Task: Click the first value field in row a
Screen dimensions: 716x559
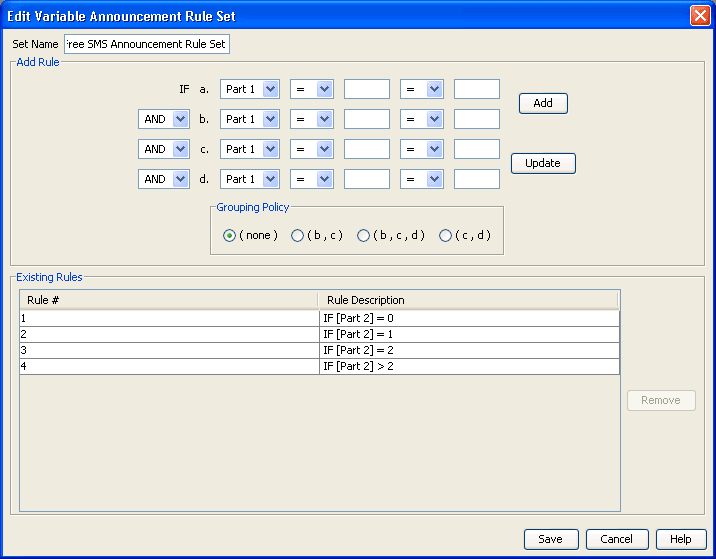Action: 367,89
